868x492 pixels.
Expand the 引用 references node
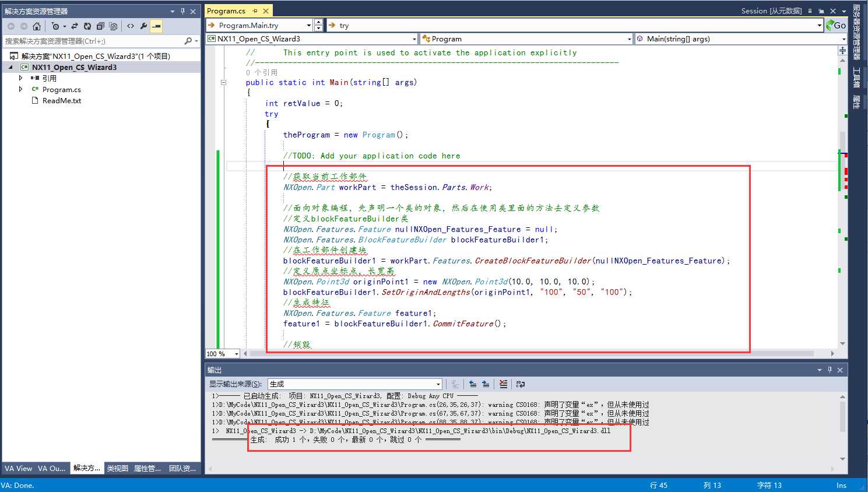(x=21, y=78)
